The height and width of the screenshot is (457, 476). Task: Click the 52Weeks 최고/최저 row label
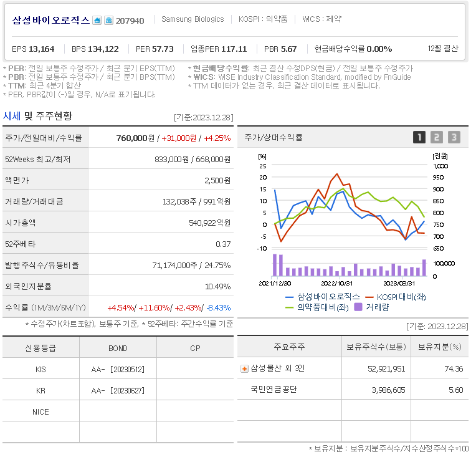tap(37, 159)
